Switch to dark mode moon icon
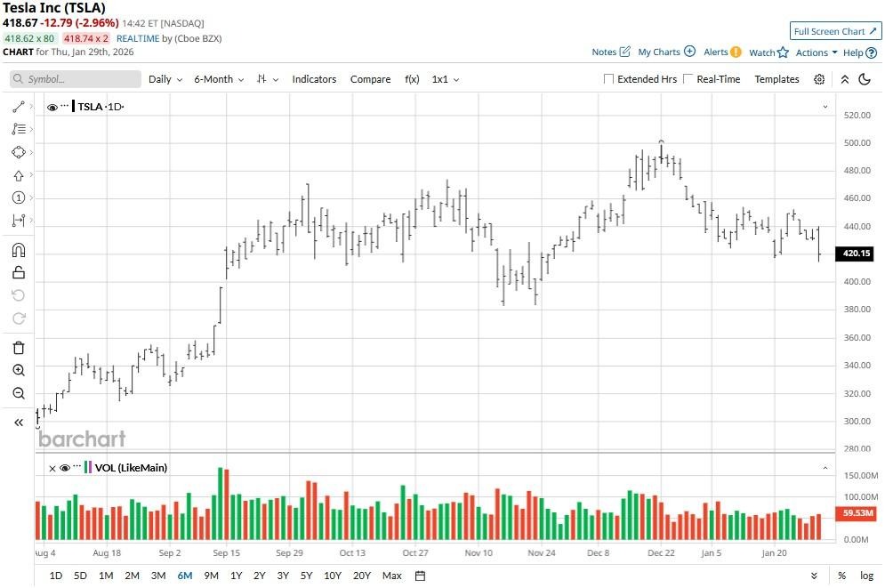The height and width of the screenshot is (588, 893). click(x=865, y=79)
